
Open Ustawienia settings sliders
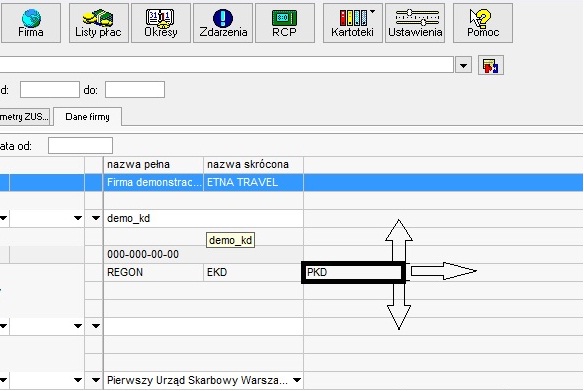coord(415,23)
